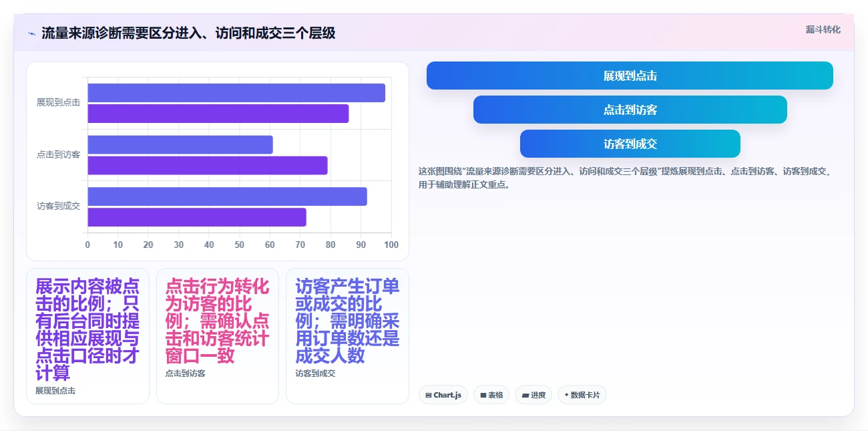The width and height of the screenshot is (868, 431).
Task: Select the 展现到点击 funnel stage bar
Action: coord(630,76)
